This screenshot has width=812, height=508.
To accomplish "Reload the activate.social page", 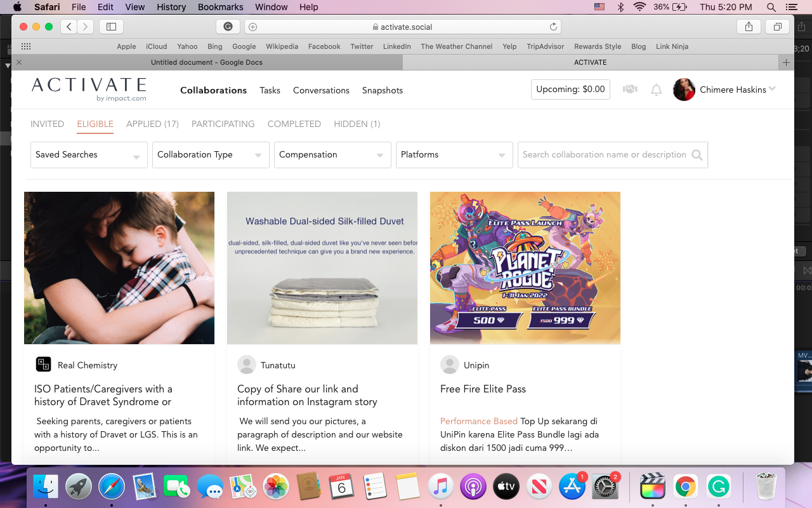I will 553,27.
